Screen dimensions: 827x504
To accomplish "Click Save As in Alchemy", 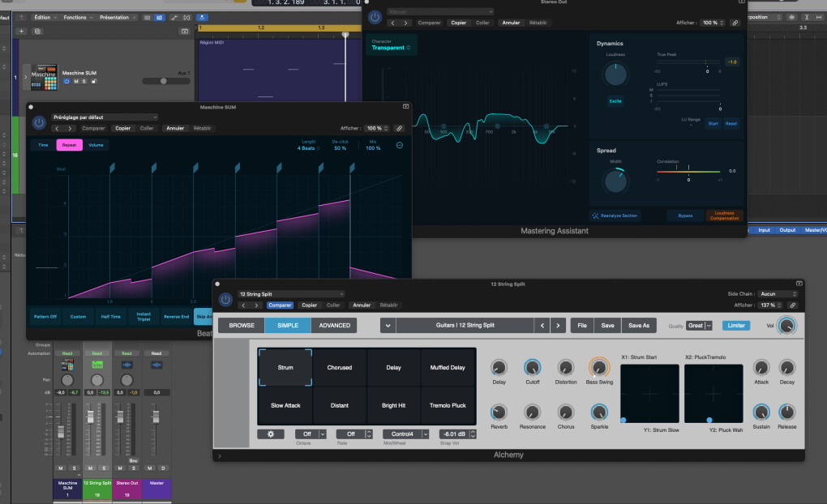I will tap(639, 325).
